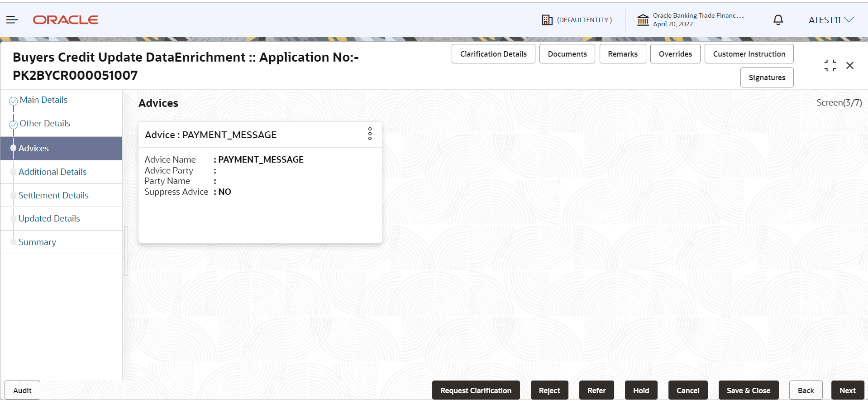
Task: Click the Advice : PAYMENT_MESSAGE card title
Action: (x=210, y=135)
